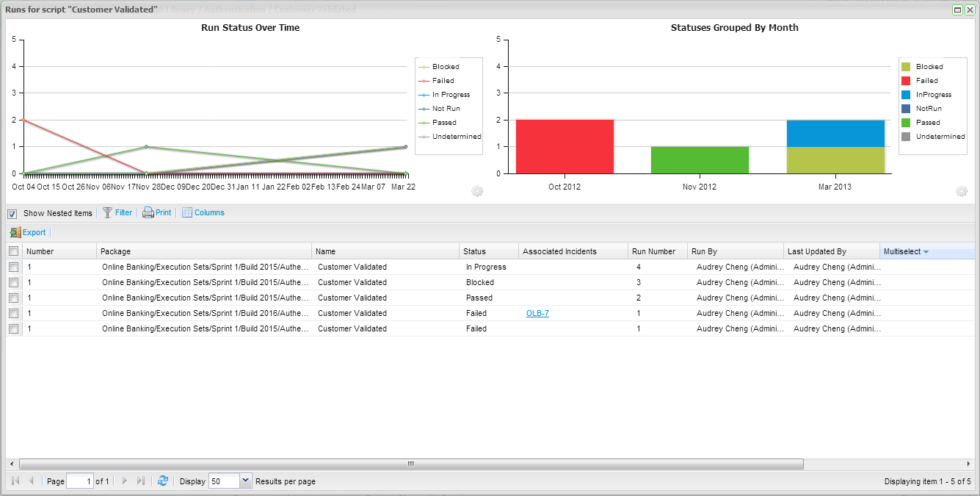This screenshot has height=496, width=980.
Task: Open the results per page dropdown
Action: [245, 481]
